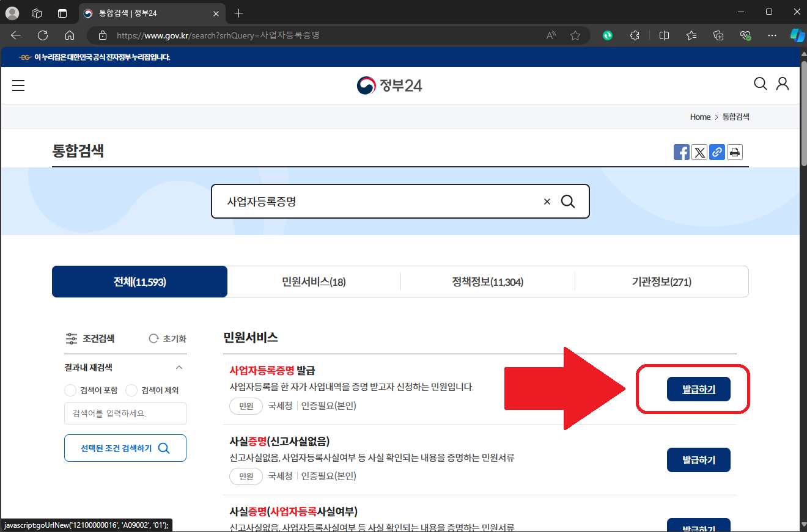Go to browser home page
This screenshot has height=532, width=807.
click(x=70, y=35)
